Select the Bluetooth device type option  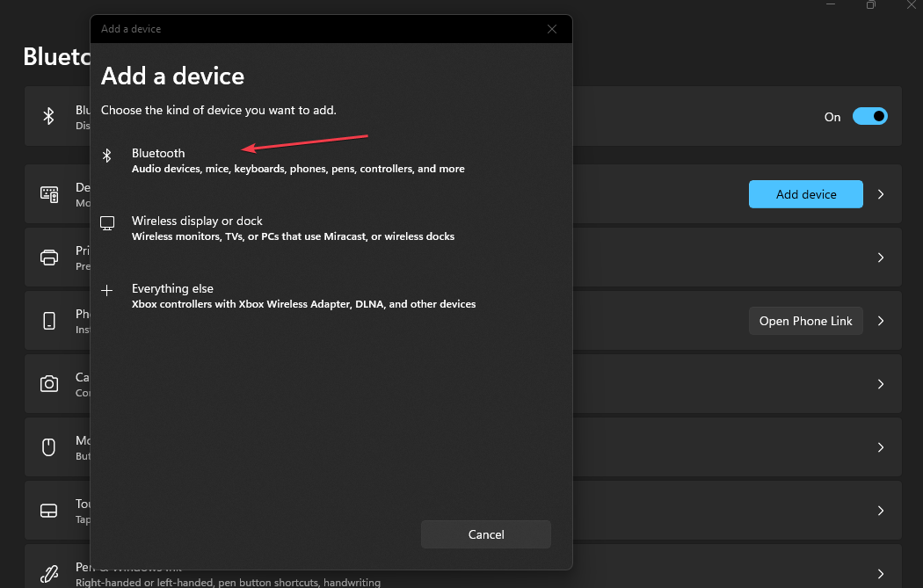(331, 161)
